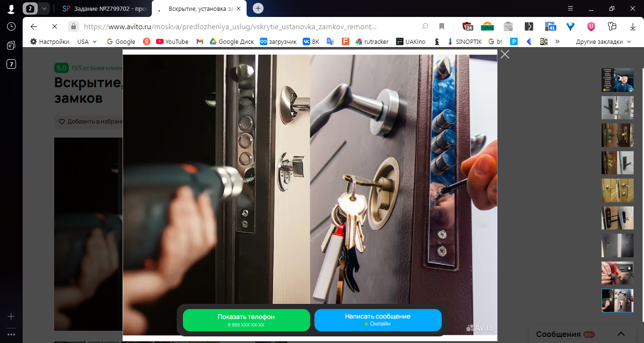The image size is (644, 343).
Task: Show hidden bookmarks with double chevron
Action: point(558,41)
